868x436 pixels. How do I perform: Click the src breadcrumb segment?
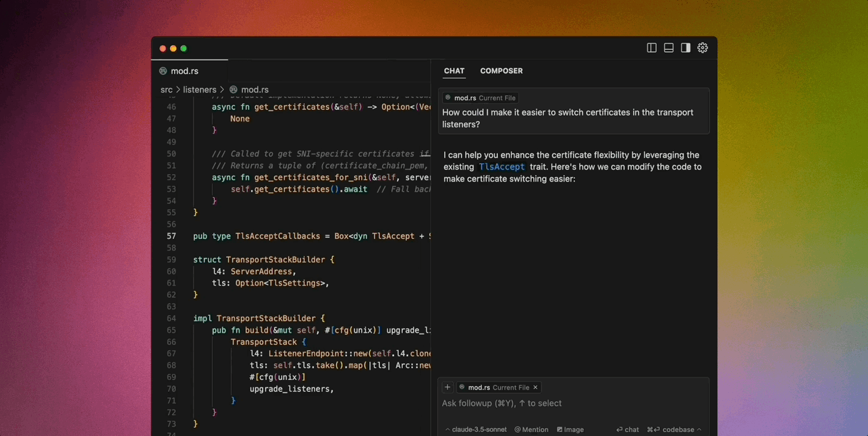click(166, 90)
